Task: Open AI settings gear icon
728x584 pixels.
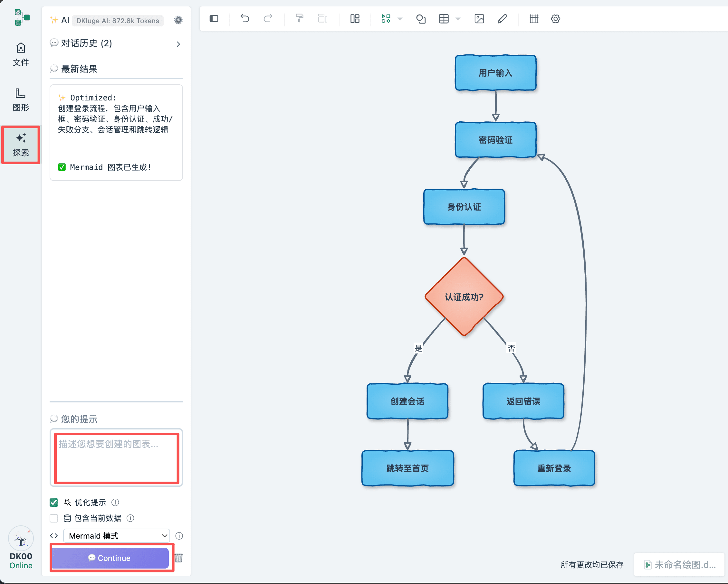Action: point(178,20)
